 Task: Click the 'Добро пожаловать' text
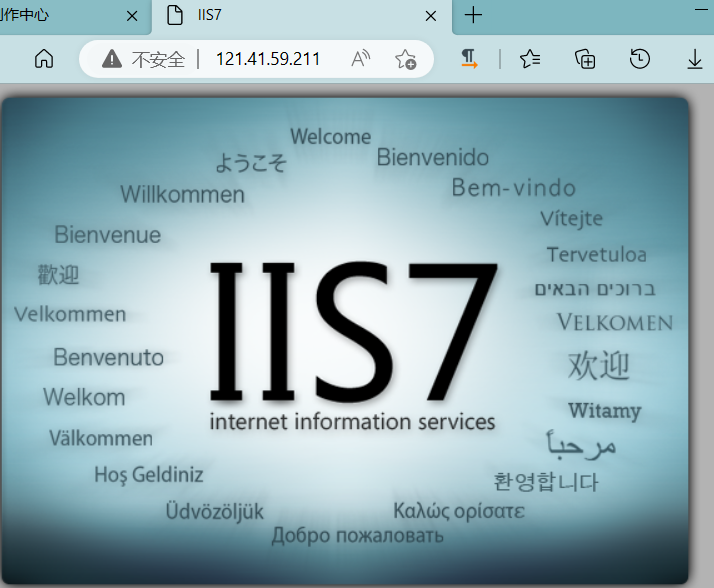[357, 536]
